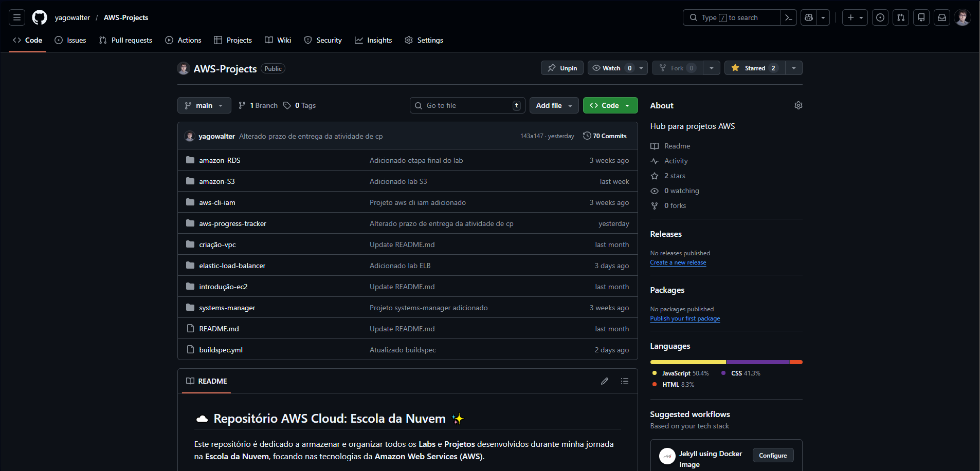Open the Actions tab
Viewport: 980px width, 471px height.
point(183,40)
